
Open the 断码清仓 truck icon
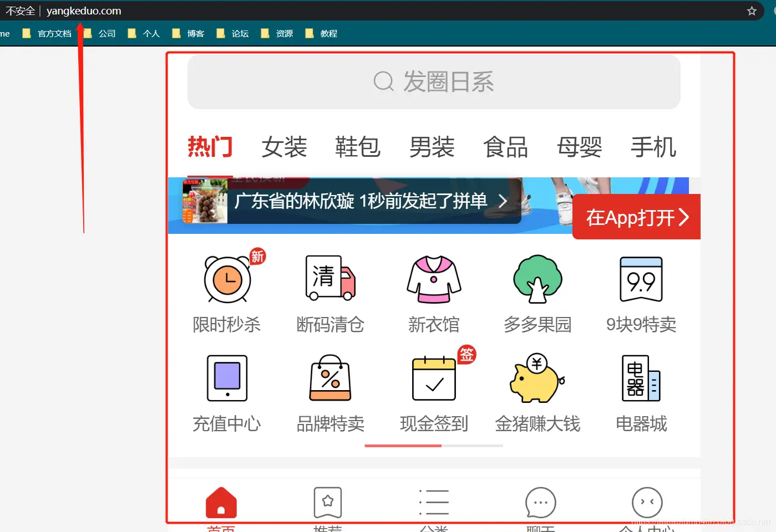click(x=331, y=278)
